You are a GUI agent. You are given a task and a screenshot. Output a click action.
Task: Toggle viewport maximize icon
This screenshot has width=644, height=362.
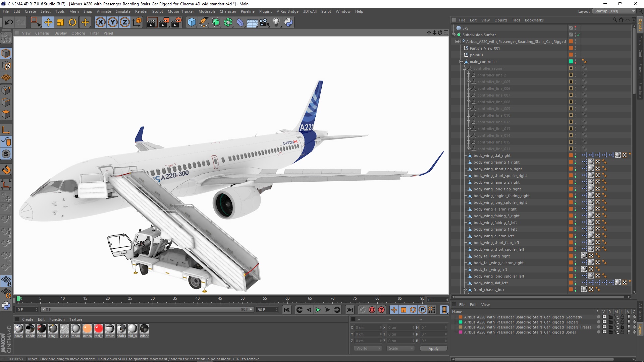point(446,33)
